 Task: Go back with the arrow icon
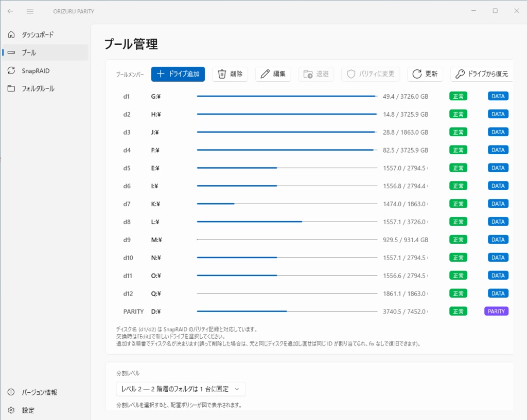coord(10,11)
